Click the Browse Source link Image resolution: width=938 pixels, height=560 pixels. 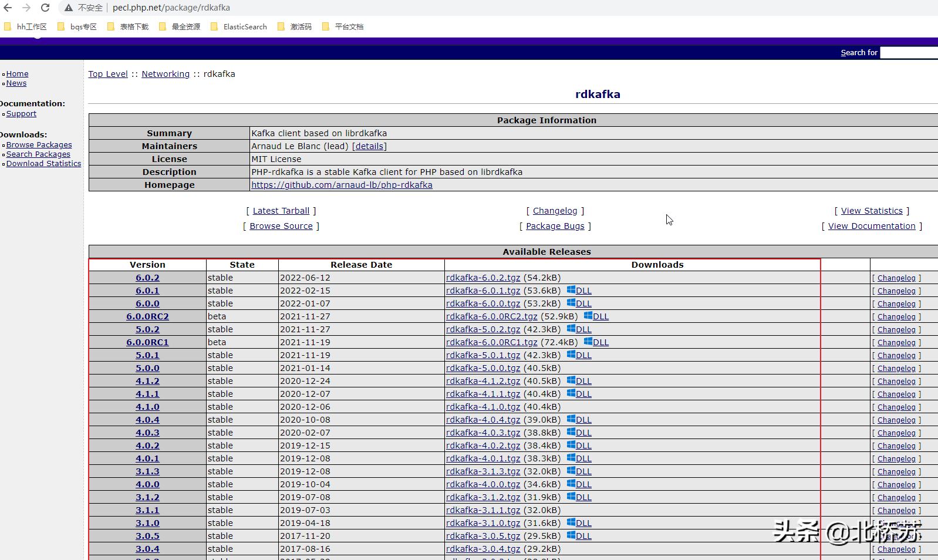tap(281, 226)
